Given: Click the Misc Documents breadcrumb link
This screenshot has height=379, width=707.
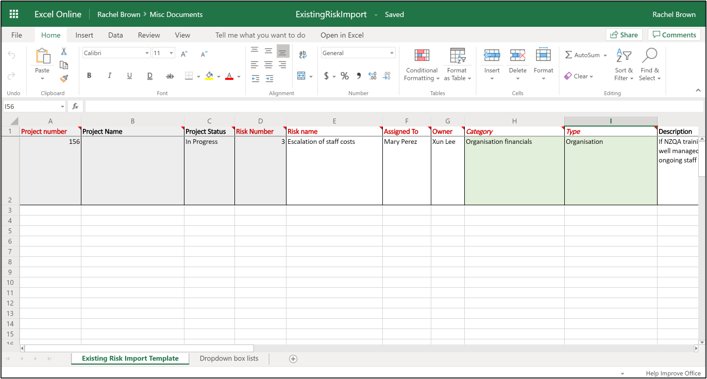Looking at the screenshot, I should (x=176, y=14).
